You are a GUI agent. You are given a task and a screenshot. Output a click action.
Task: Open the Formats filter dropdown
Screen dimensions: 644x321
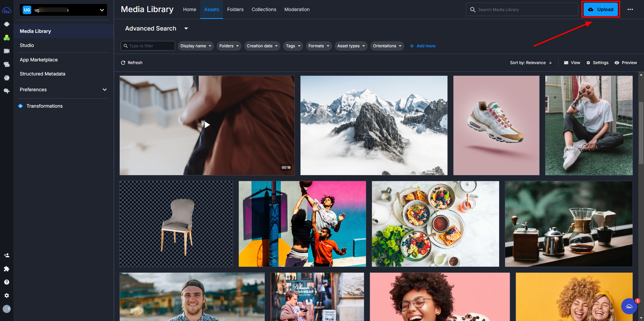point(319,46)
